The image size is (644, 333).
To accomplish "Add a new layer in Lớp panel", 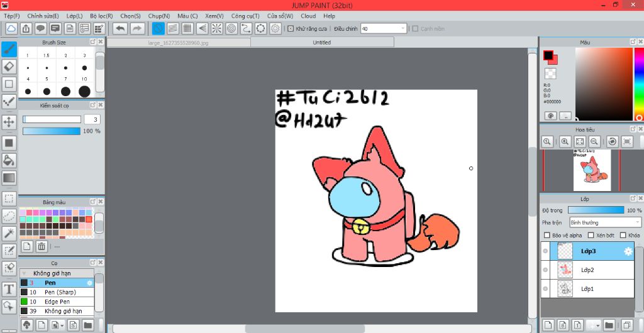I will tap(548, 325).
